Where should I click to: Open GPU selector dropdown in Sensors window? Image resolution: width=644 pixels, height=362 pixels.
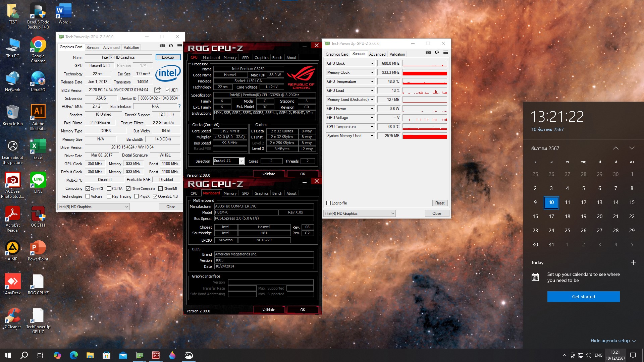click(360, 214)
